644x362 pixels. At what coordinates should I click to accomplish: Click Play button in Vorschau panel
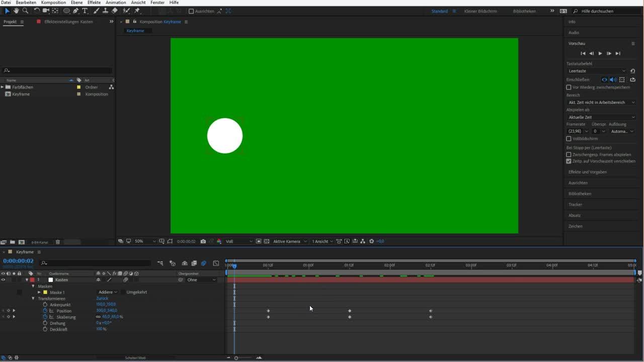click(x=600, y=53)
